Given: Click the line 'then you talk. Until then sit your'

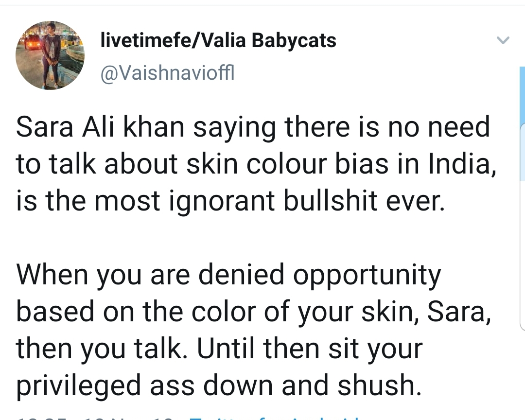Looking at the screenshot, I should [219, 349].
